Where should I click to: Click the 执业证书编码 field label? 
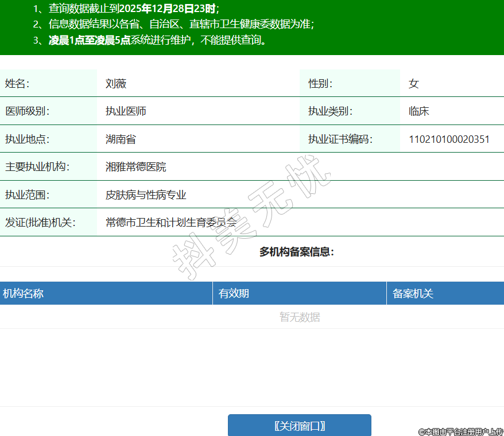340,139
